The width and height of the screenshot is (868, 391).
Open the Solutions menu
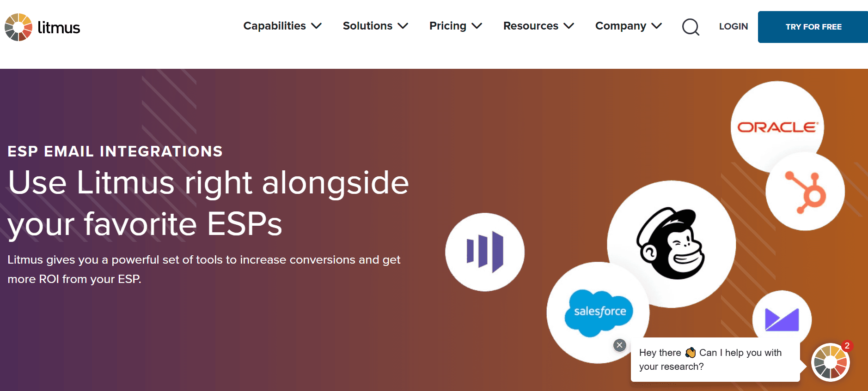[x=375, y=26]
